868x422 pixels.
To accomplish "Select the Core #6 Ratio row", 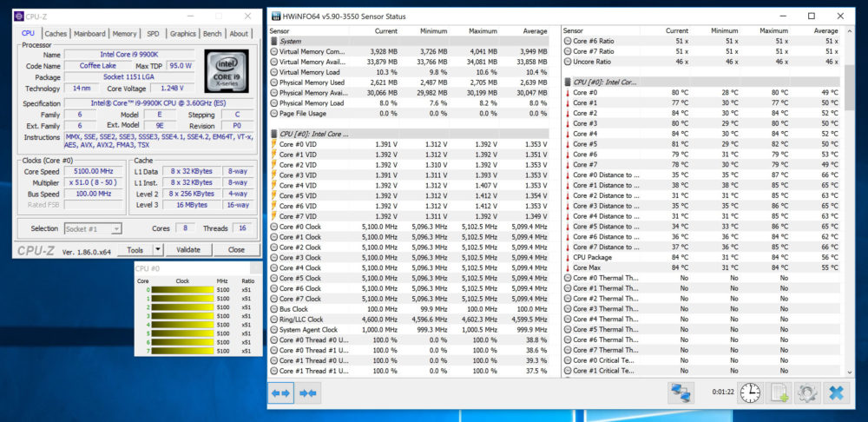I will click(702, 41).
